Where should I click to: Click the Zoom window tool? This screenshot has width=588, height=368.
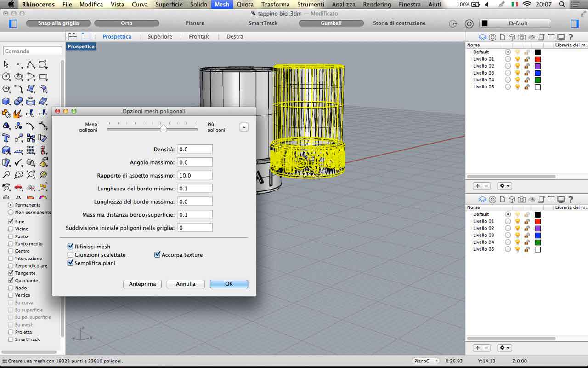[18, 175]
